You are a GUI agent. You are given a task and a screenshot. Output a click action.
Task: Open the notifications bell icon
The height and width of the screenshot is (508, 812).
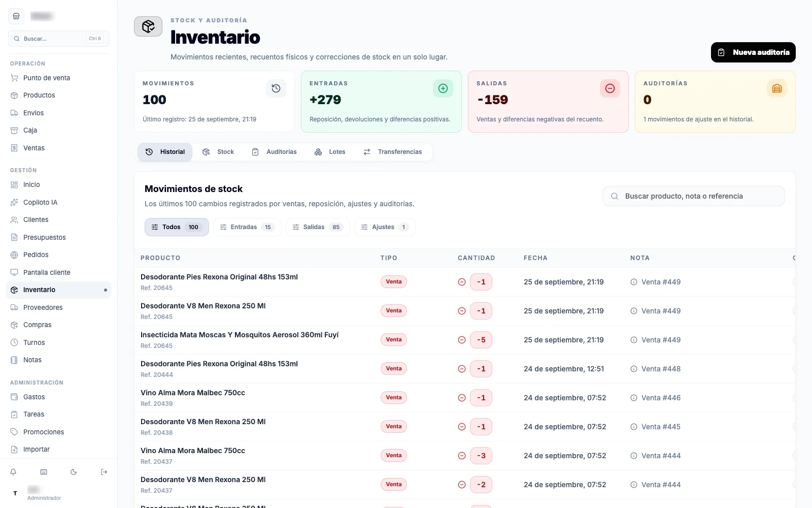click(x=13, y=472)
